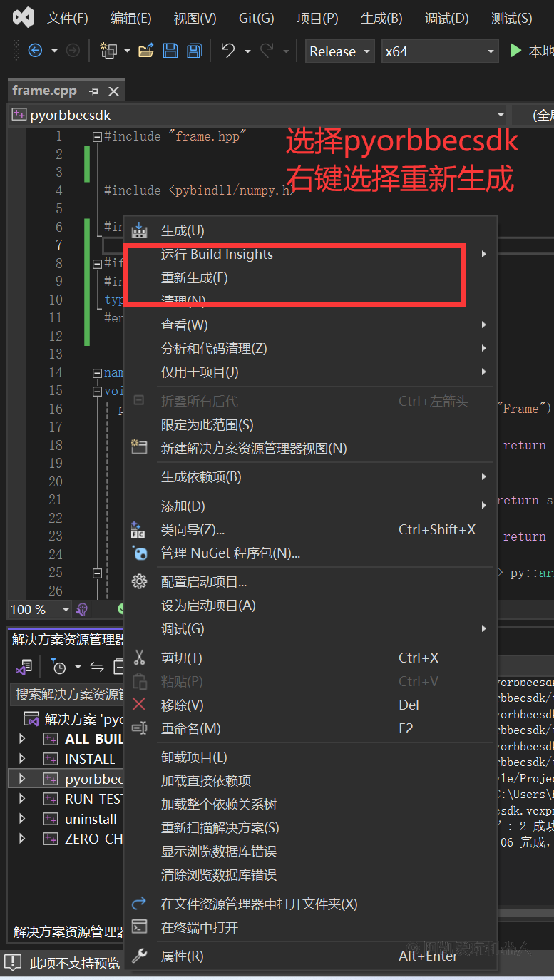The height and width of the screenshot is (980, 554).
Task: Open the 视图(V) menu
Action: click(195, 19)
